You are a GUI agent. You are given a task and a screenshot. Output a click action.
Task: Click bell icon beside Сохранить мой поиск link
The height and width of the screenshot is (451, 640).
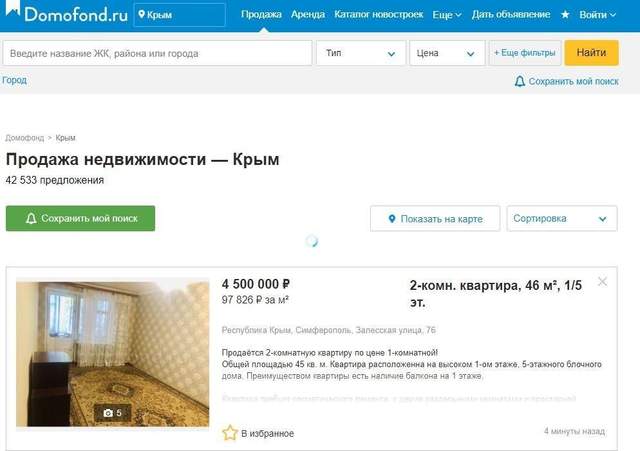[520, 81]
